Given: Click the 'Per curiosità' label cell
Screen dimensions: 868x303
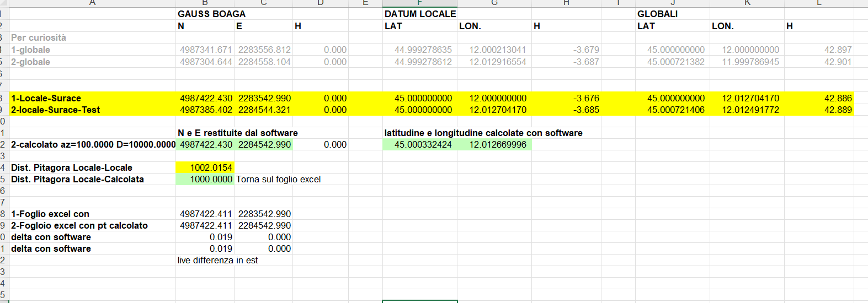Looking at the screenshot, I should pos(39,37).
